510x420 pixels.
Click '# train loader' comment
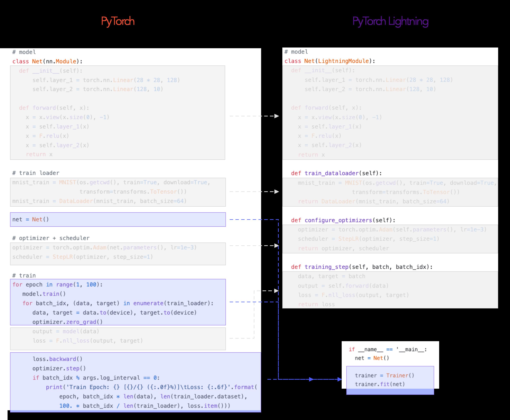click(36, 173)
